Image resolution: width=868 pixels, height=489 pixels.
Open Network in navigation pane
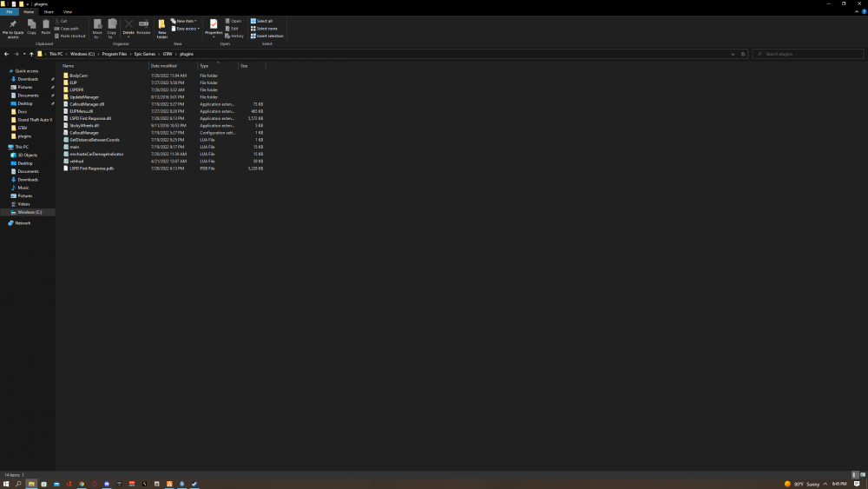click(x=23, y=223)
